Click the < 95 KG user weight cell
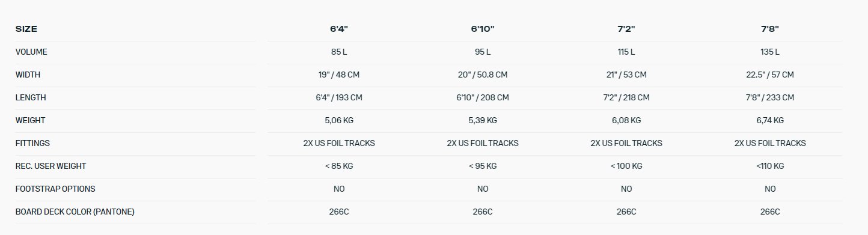The image size is (868, 235). click(483, 166)
